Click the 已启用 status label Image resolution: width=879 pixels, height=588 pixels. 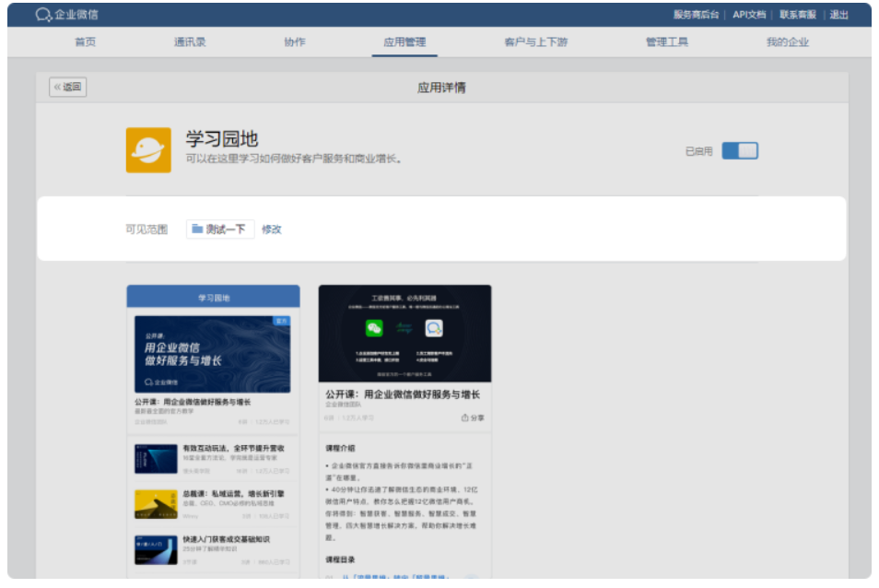click(x=699, y=151)
